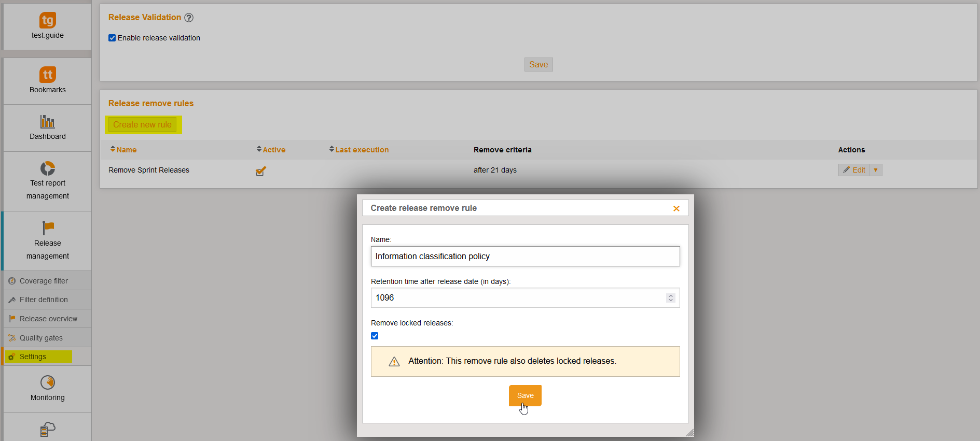Screen dimensions: 980x441
Task: Sort rules by Active column
Action: click(x=271, y=150)
